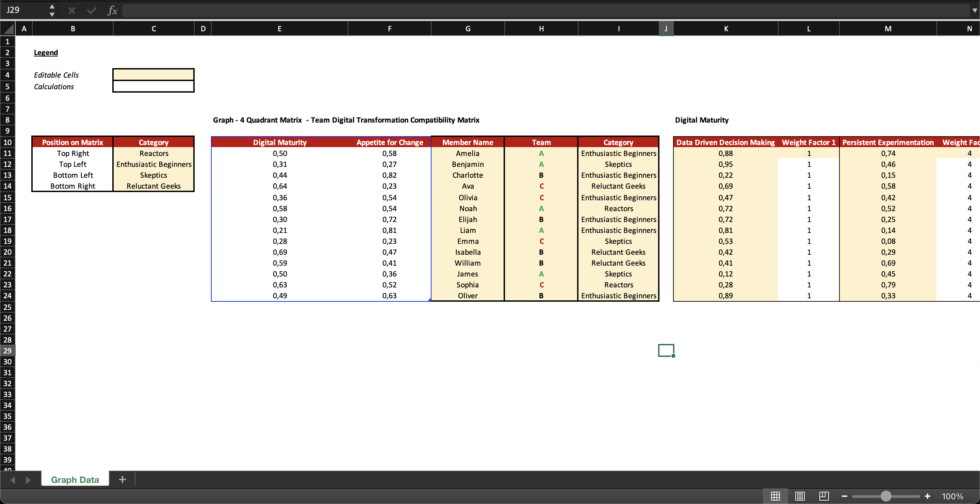Click the selected cell J29
Viewport: 980px width, 504px height.
coord(666,351)
